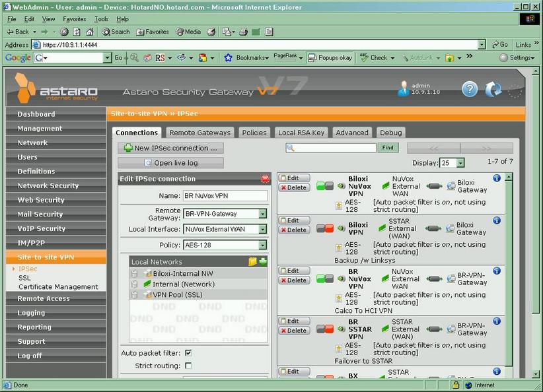Click the browser Stop icon
The height and width of the screenshot is (392, 543).
pos(64,32)
